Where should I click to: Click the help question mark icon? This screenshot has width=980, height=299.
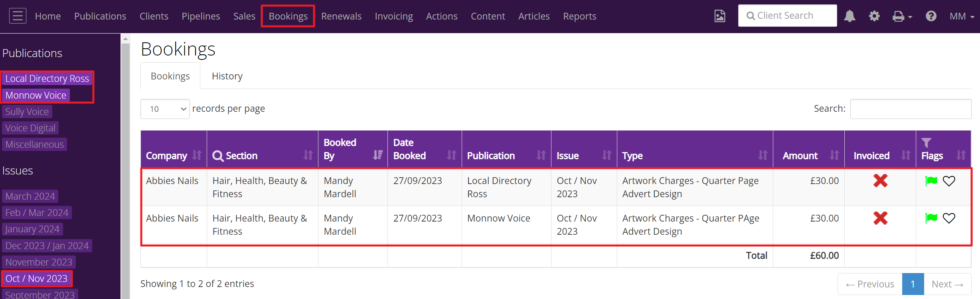(931, 16)
